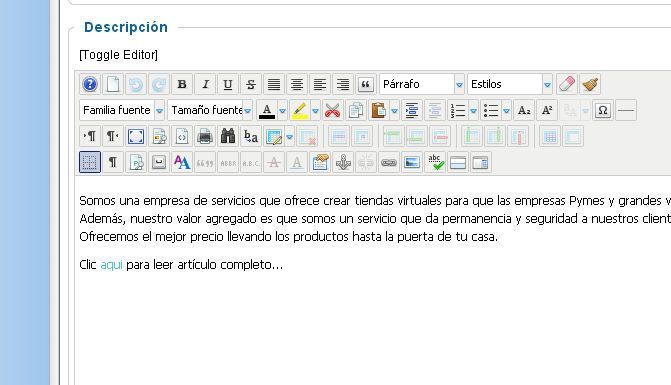Insert a blockquote
This screenshot has height=385, width=671.
point(365,84)
